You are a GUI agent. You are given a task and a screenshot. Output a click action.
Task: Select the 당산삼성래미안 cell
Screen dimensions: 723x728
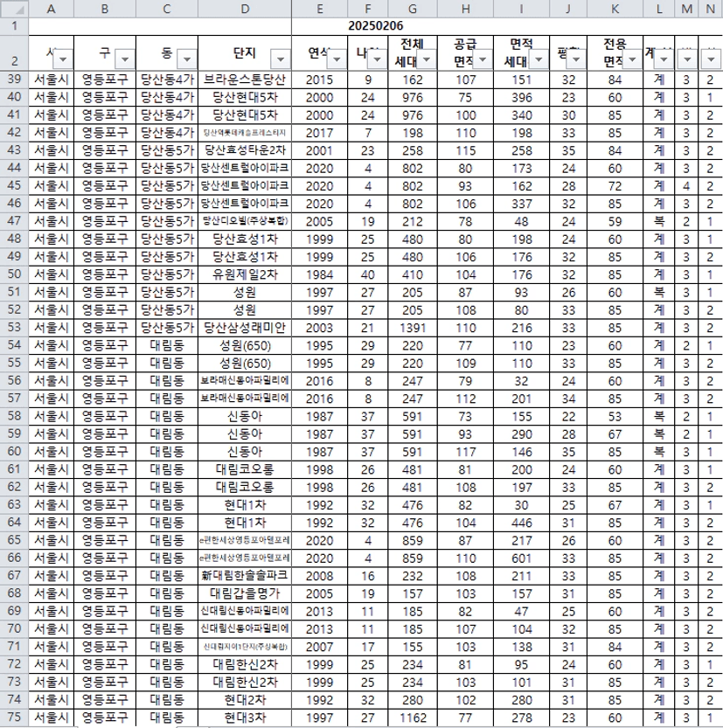pyautogui.click(x=245, y=328)
